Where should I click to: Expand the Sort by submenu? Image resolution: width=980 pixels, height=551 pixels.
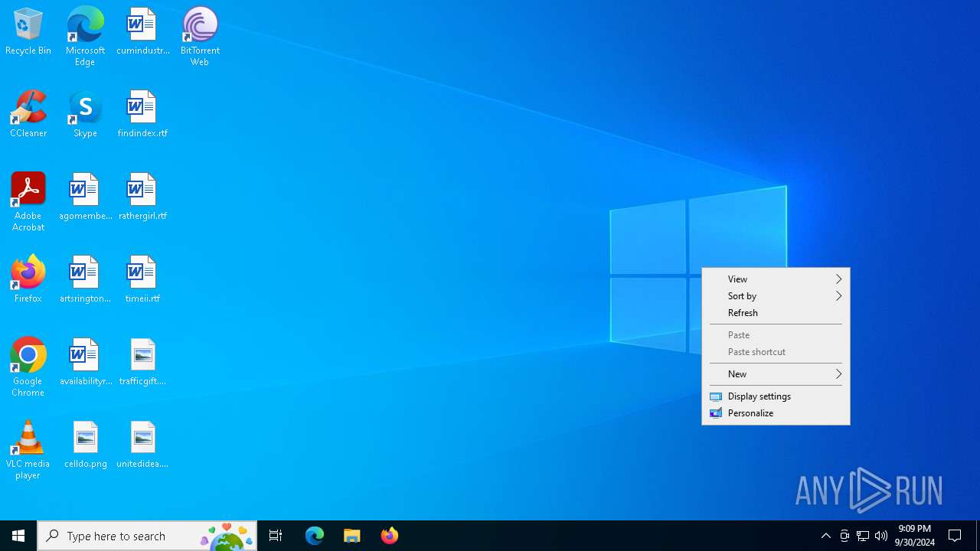(x=776, y=296)
